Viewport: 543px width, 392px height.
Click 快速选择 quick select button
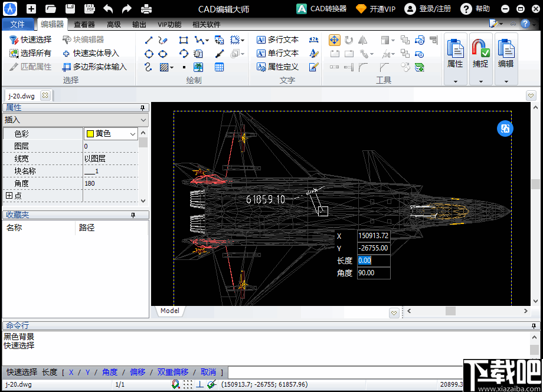tap(31, 39)
